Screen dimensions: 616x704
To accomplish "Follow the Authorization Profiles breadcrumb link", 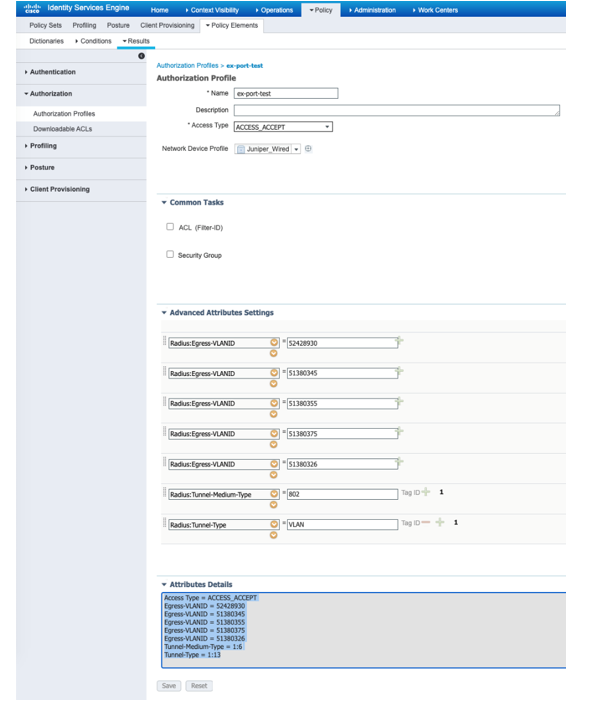I will coord(187,66).
